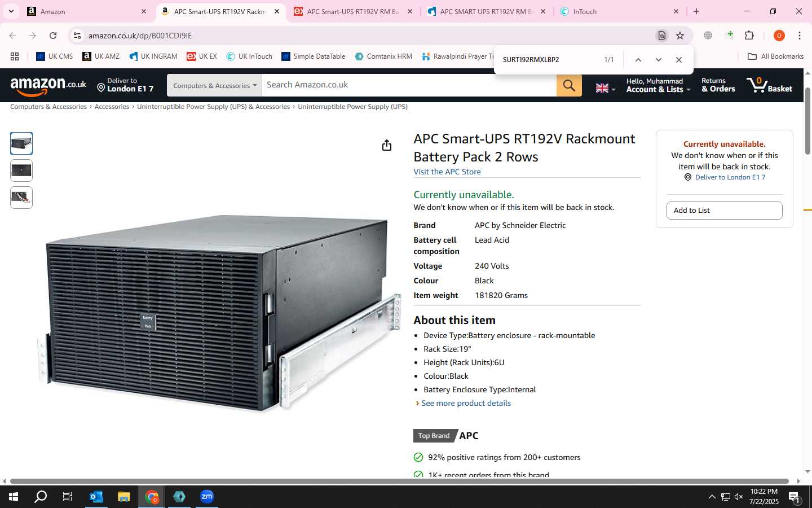Select the first product thumbnail
Screen dimensions: 812x508
[21, 143]
